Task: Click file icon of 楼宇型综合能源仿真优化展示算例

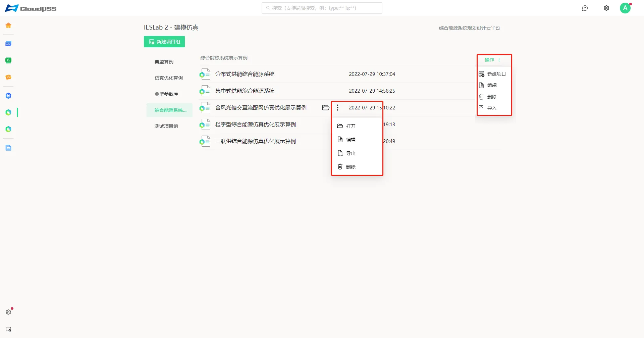Action: coord(205,125)
